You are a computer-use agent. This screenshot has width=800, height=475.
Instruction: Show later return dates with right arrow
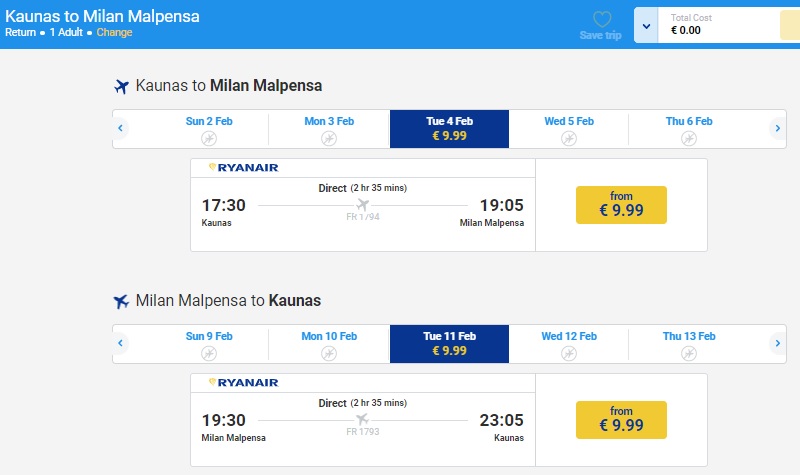pos(777,343)
